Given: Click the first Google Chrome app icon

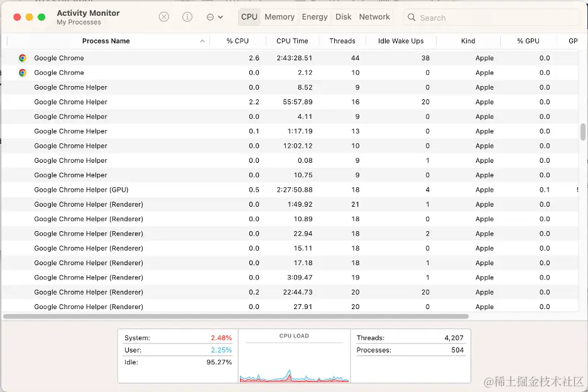Looking at the screenshot, I should 23,58.
